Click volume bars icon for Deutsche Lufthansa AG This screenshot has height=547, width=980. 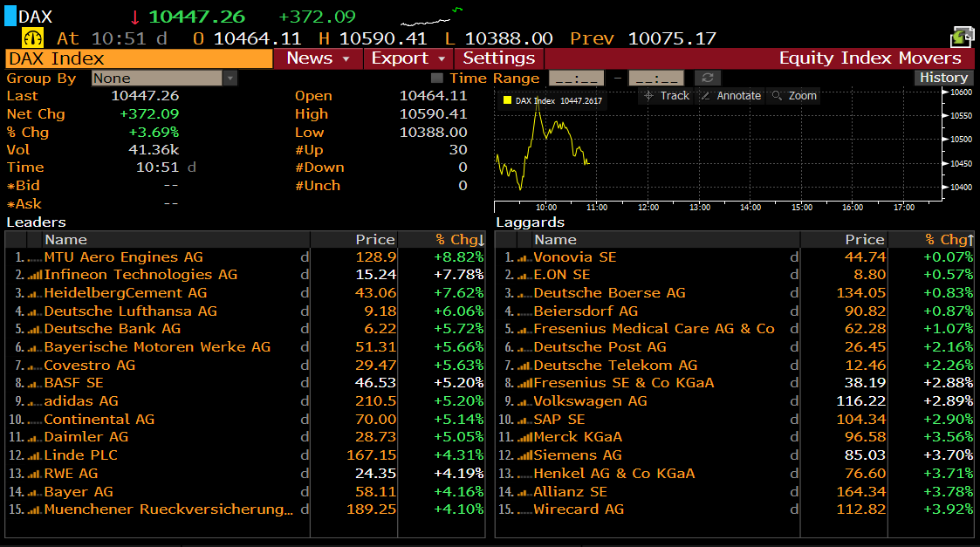35,311
